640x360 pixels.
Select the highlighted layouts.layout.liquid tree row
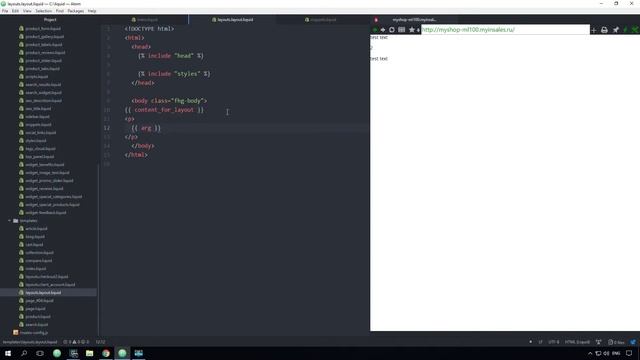coord(48,293)
